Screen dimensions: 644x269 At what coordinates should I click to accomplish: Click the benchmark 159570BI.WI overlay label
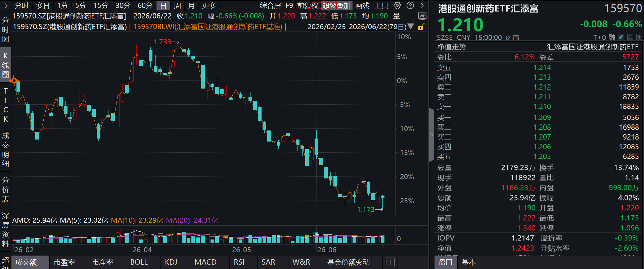click(x=208, y=26)
